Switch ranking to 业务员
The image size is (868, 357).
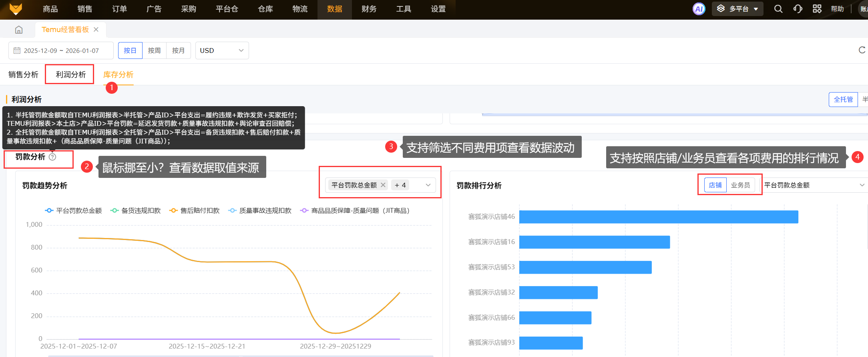pyautogui.click(x=740, y=185)
